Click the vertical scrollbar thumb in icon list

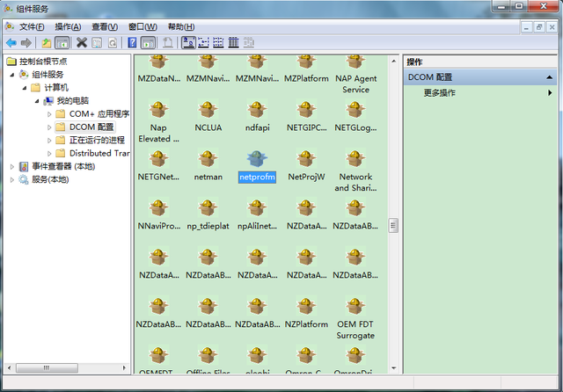tap(393, 226)
